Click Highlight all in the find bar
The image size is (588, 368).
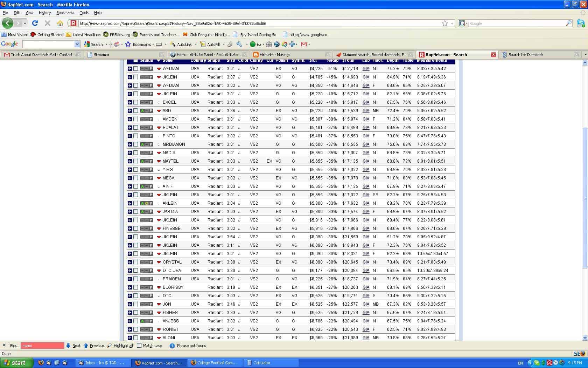[120, 346]
